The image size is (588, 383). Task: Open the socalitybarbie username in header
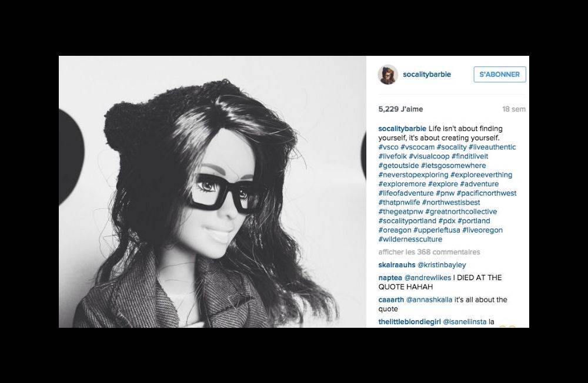coord(427,74)
